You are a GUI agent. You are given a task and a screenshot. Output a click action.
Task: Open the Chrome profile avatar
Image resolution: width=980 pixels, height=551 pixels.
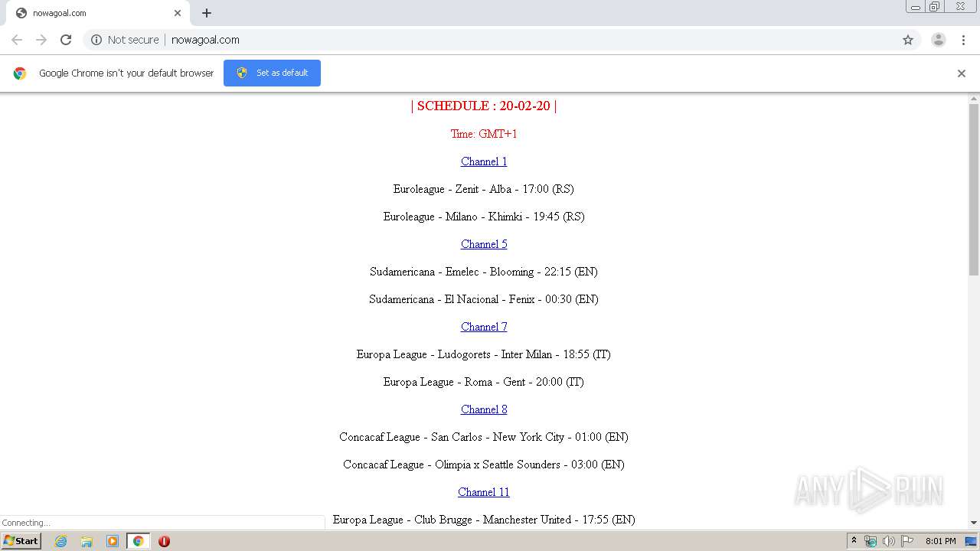tap(939, 40)
